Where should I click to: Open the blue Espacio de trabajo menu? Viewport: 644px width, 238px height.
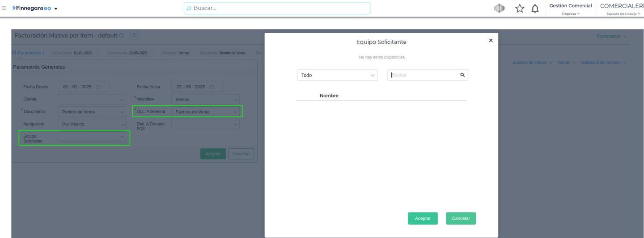point(532,63)
